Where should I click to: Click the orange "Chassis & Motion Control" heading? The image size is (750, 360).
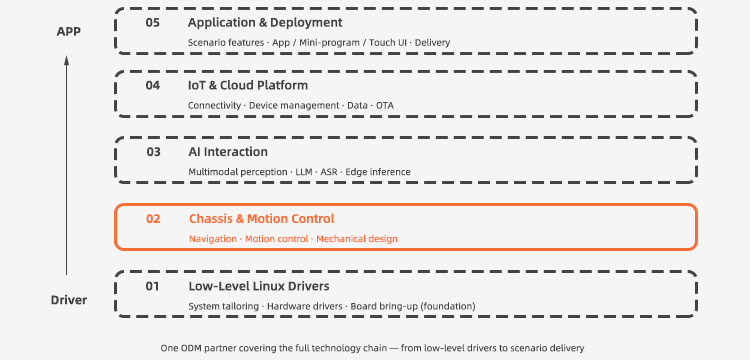[x=262, y=219]
